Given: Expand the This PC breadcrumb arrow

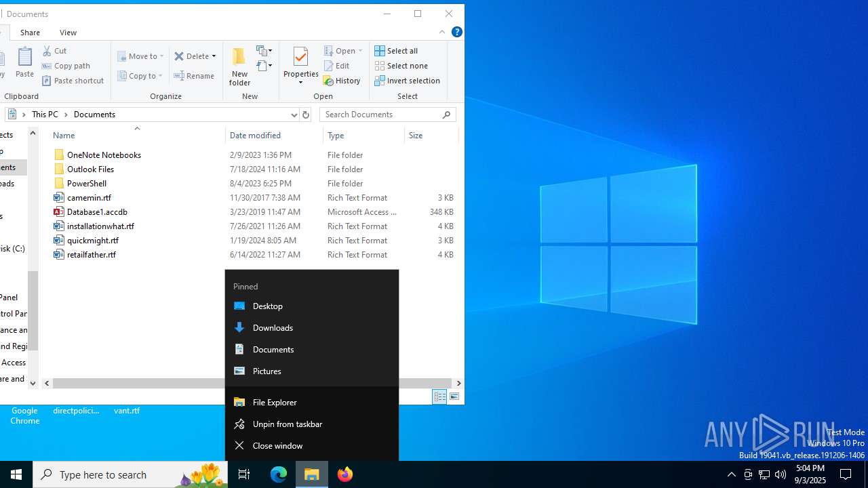Looking at the screenshot, I should tap(66, 115).
